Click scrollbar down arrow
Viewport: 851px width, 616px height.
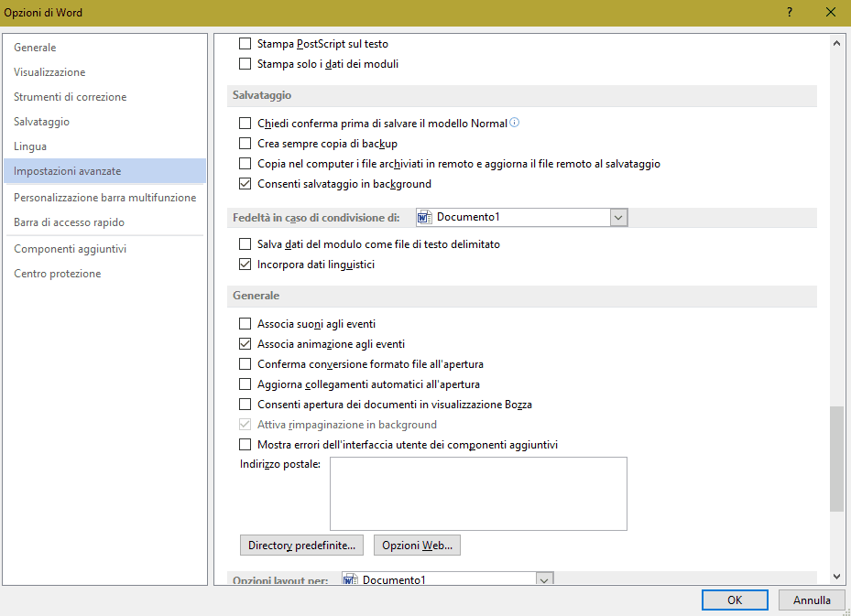[836, 576]
